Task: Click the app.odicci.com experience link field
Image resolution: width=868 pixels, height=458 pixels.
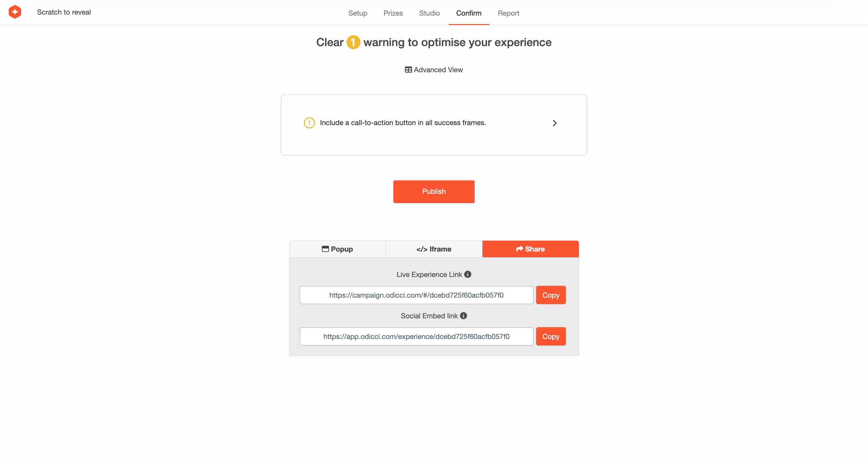Action: 416,337
